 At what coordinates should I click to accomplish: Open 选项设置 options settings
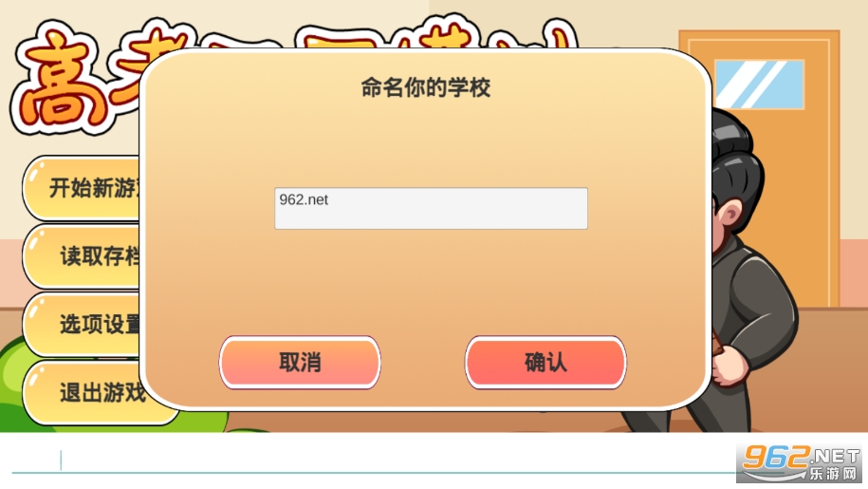pyautogui.click(x=83, y=325)
